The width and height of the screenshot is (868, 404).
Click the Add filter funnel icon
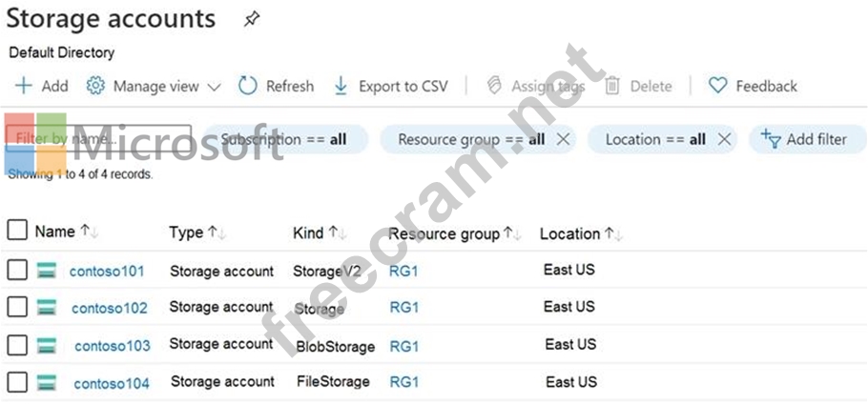[771, 139]
